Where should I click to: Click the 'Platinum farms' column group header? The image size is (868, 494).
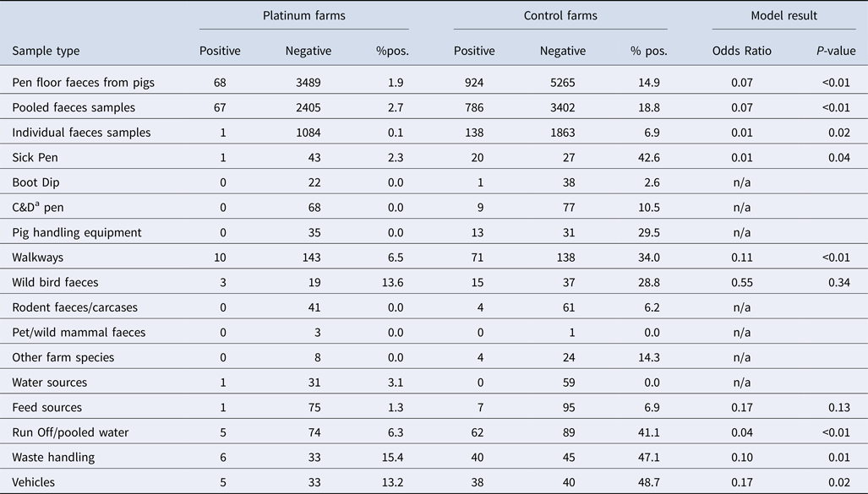coord(303,16)
